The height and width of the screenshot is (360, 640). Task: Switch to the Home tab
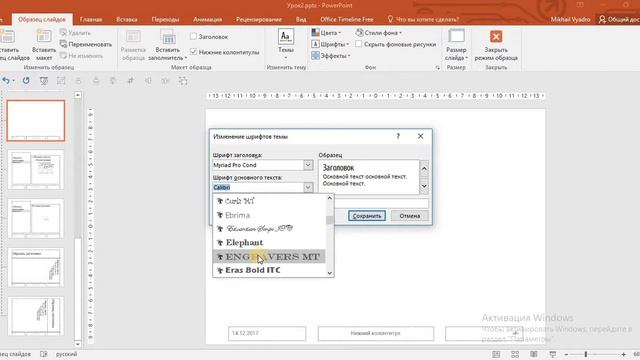coord(91,19)
